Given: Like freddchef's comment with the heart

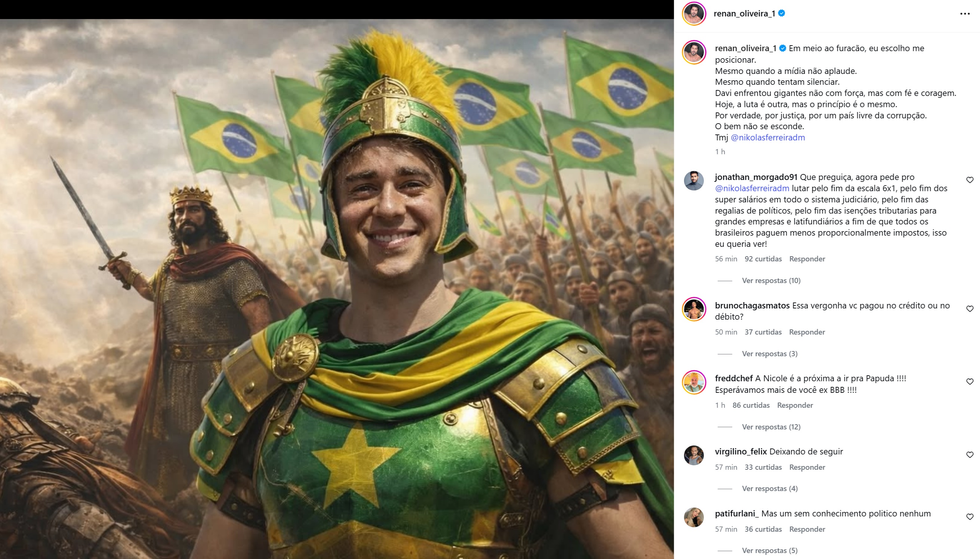Looking at the screenshot, I should [970, 382].
